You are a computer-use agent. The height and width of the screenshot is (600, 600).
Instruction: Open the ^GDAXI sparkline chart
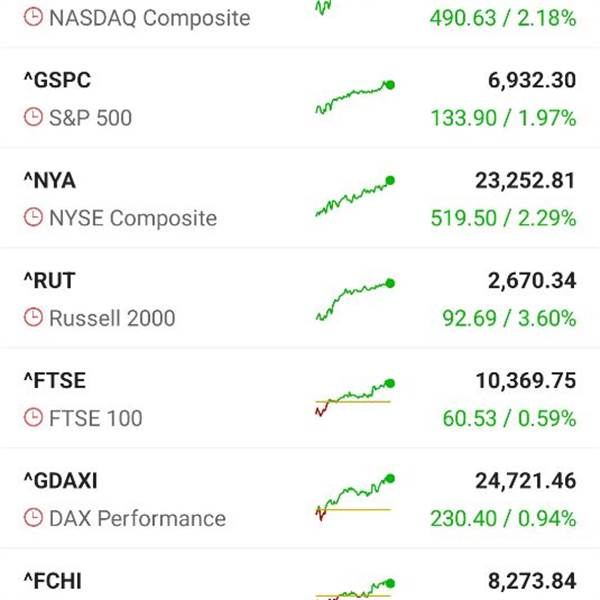354,498
